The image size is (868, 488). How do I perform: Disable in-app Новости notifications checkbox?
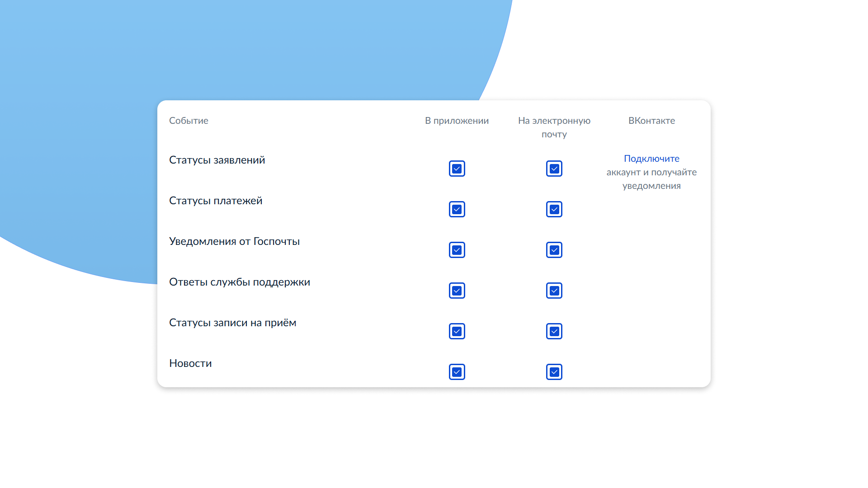coord(457,372)
